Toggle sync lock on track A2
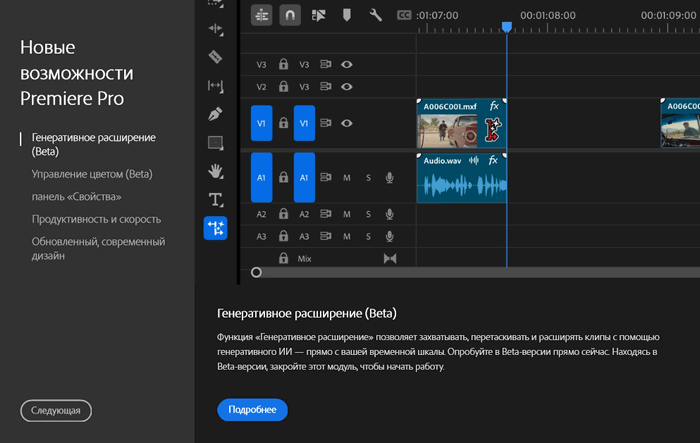This screenshot has width=700, height=443. pyautogui.click(x=325, y=214)
